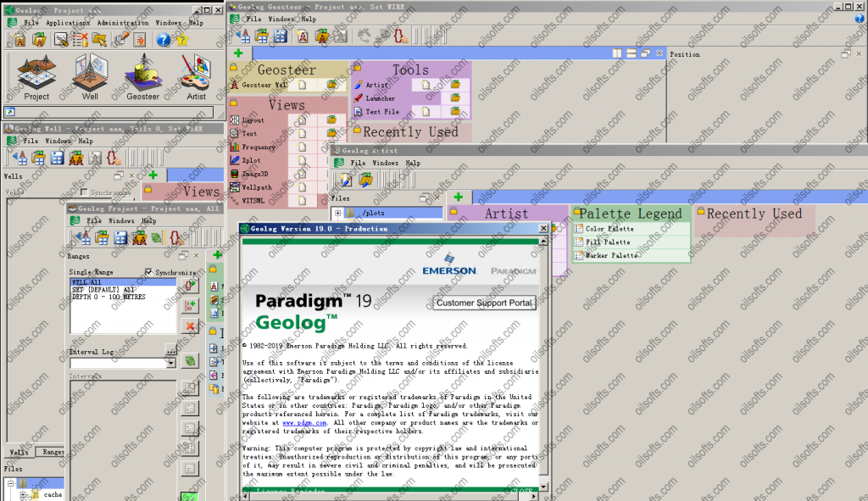
Task: Click open picture folder in Artist toolbar
Action: 365,180
